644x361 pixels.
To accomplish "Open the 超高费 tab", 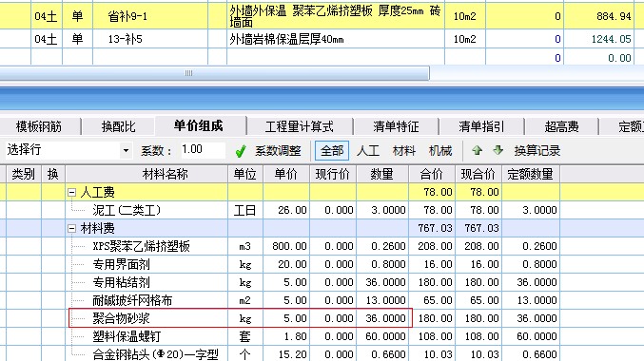I will coord(561,126).
